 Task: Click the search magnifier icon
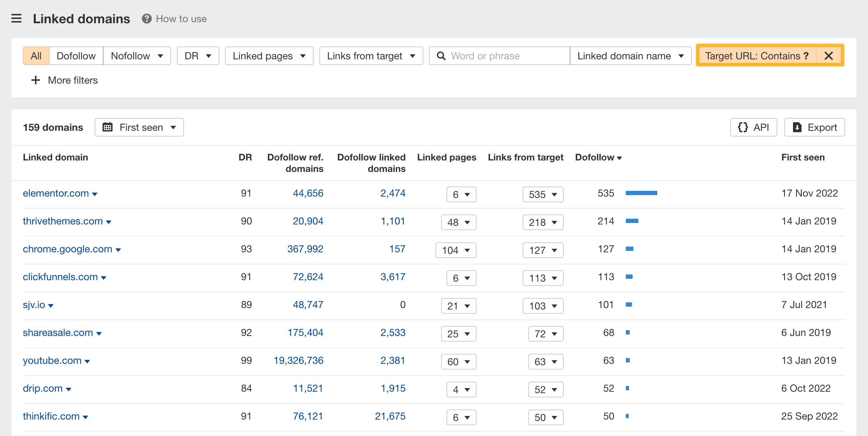(x=441, y=56)
